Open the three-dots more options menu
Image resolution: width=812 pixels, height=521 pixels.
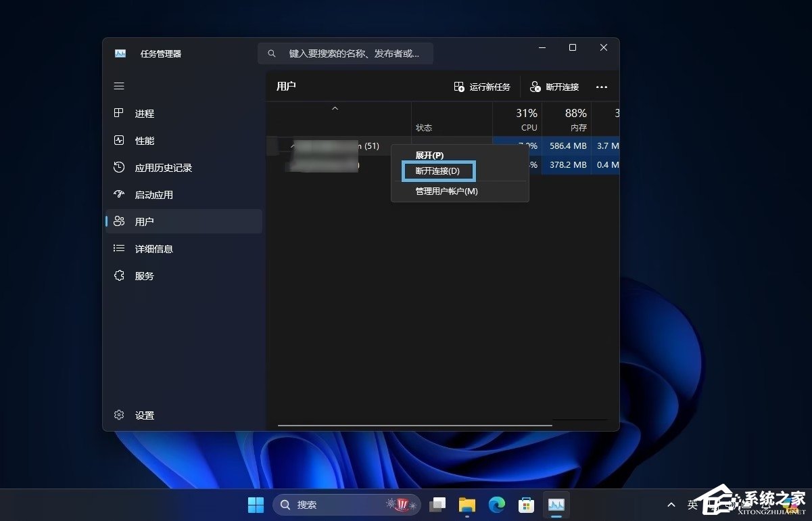tap(602, 87)
